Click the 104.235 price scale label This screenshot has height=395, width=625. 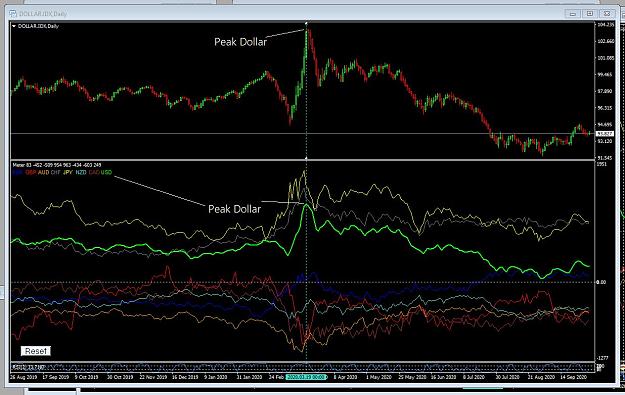605,25
